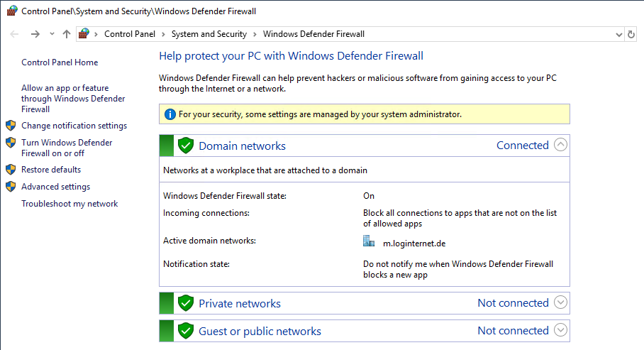Image resolution: width=644 pixels, height=350 pixels.
Task: Open address bar history dropdown
Action: tap(619, 35)
